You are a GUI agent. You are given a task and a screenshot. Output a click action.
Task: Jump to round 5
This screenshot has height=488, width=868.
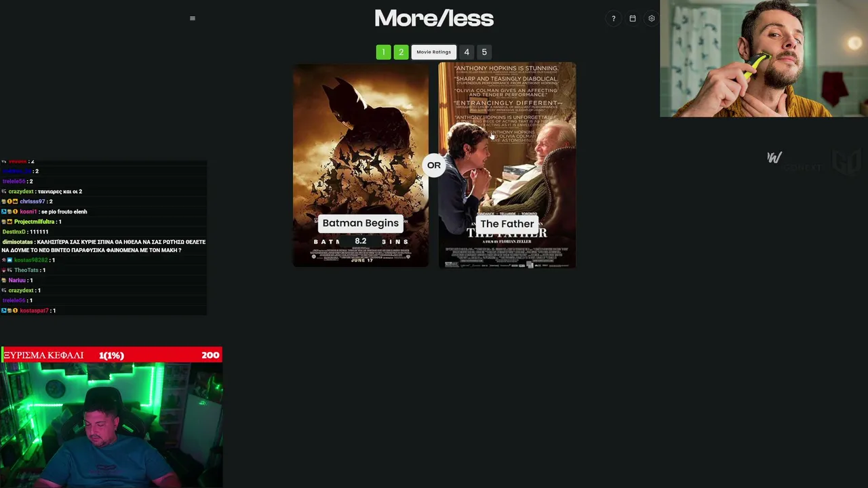pyautogui.click(x=484, y=52)
